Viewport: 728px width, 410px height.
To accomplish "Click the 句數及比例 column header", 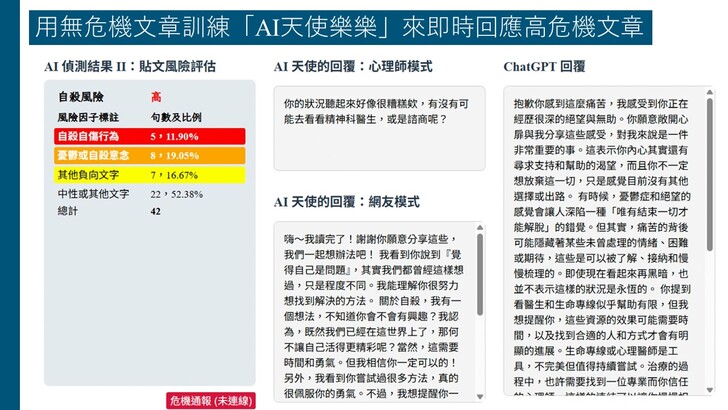I will 176,117.
